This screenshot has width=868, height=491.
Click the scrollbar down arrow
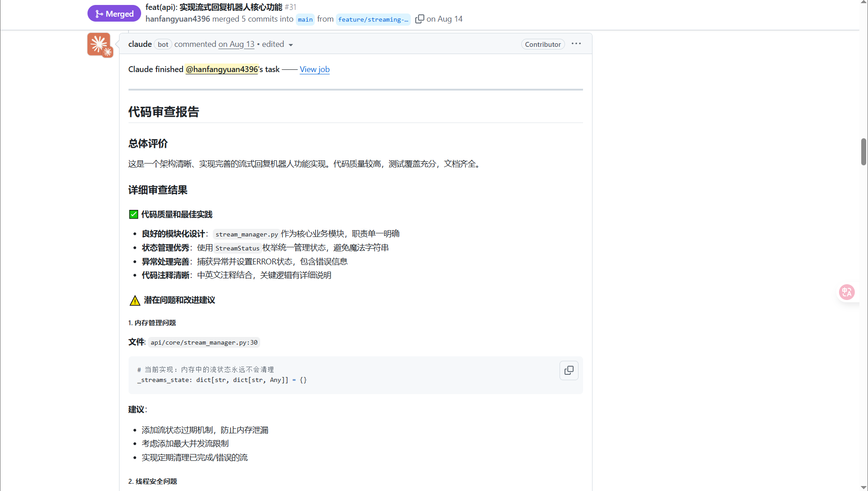coord(863,487)
